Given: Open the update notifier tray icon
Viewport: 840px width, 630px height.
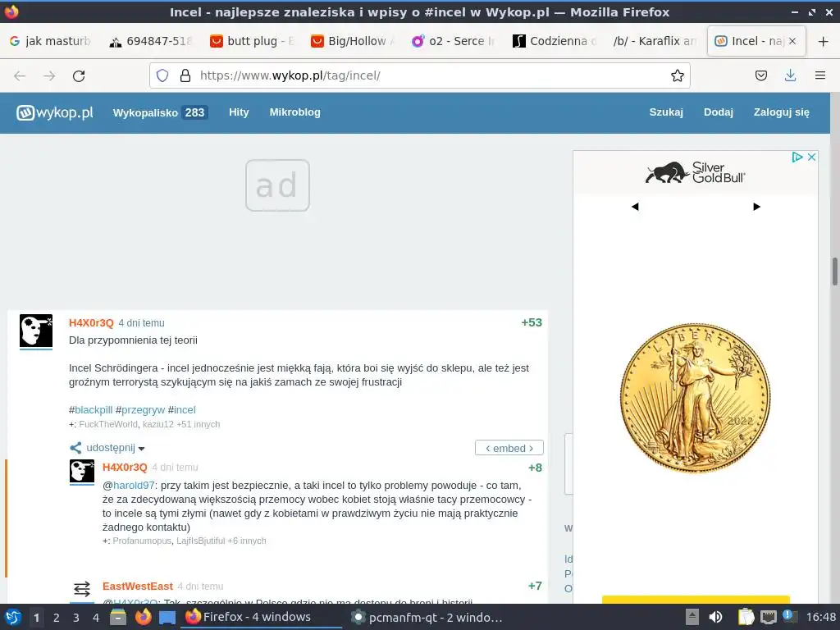Looking at the screenshot, I should point(790,616).
